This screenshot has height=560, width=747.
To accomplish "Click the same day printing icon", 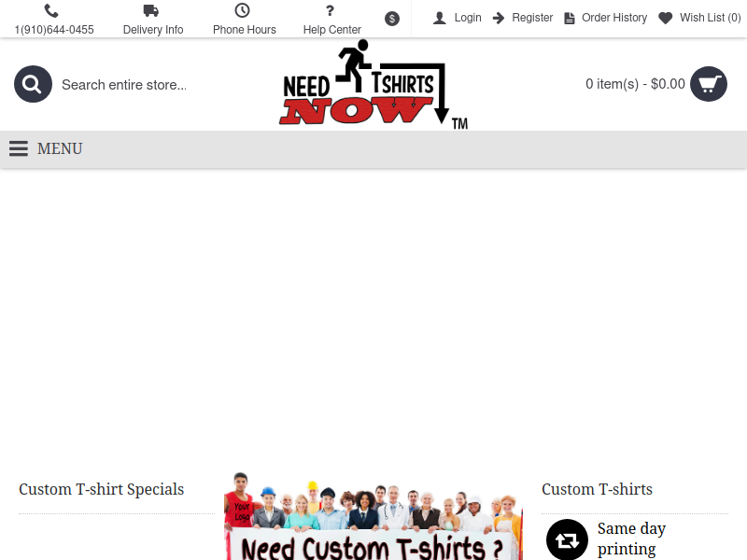I will (567, 539).
